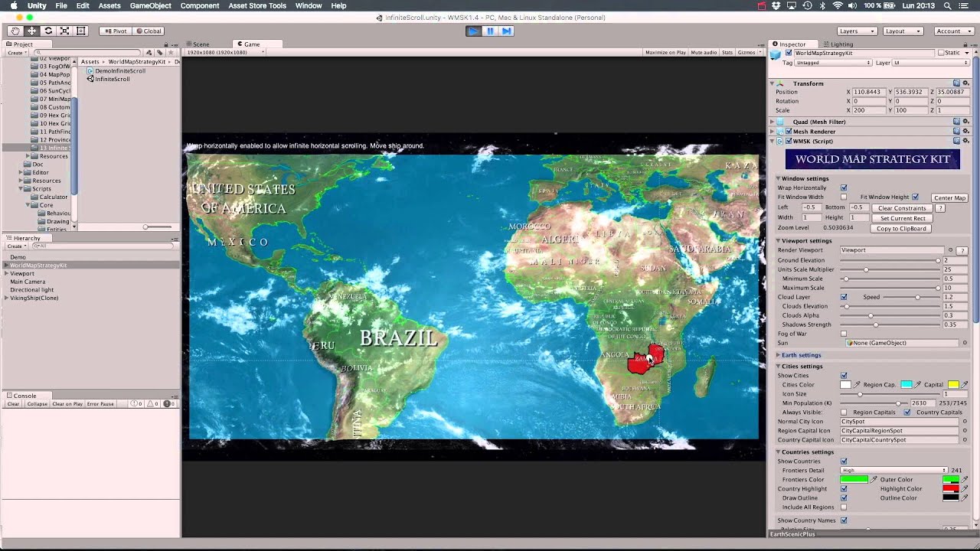Select the Scale tool in the toolbar

point(64,31)
